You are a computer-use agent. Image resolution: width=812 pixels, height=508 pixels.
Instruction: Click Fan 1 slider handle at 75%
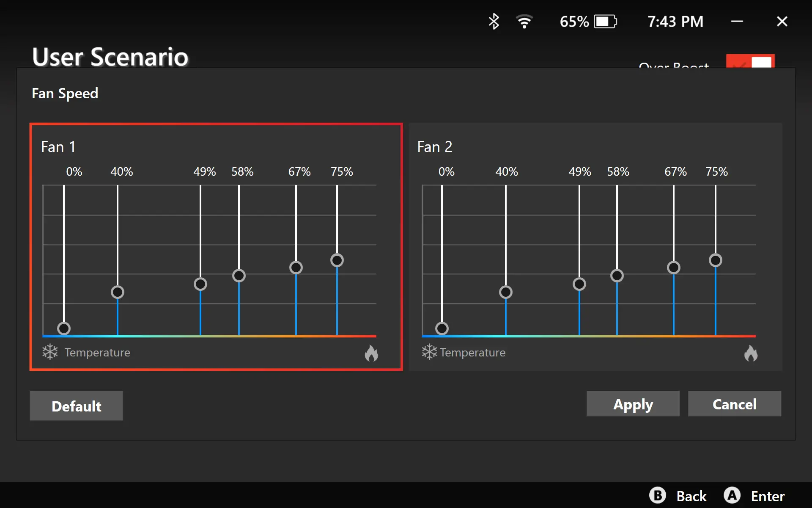337,260
